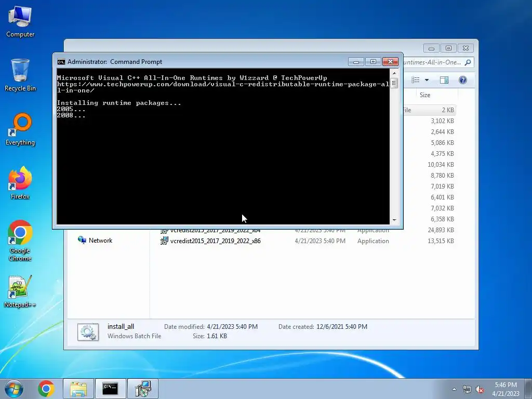Click the 13,515 KB size cell
532x399 pixels.
[x=441, y=241]
